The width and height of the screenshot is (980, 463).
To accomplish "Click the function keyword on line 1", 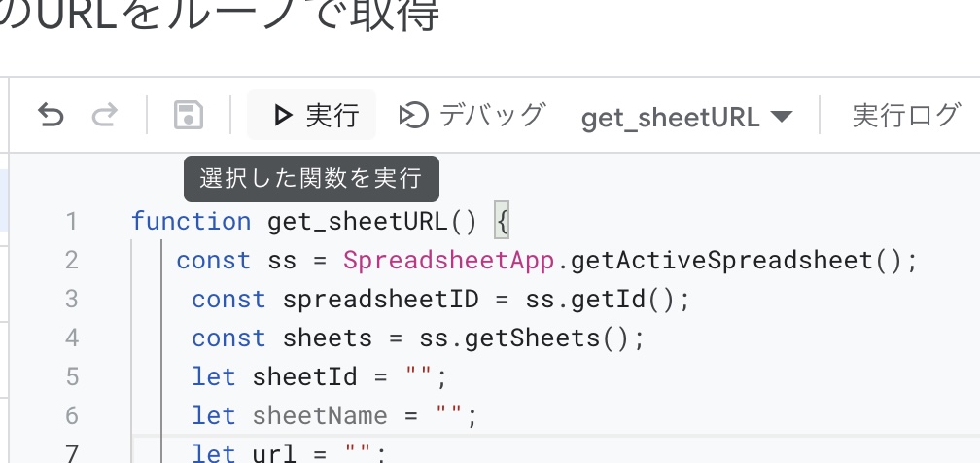I will coord(191,222).
